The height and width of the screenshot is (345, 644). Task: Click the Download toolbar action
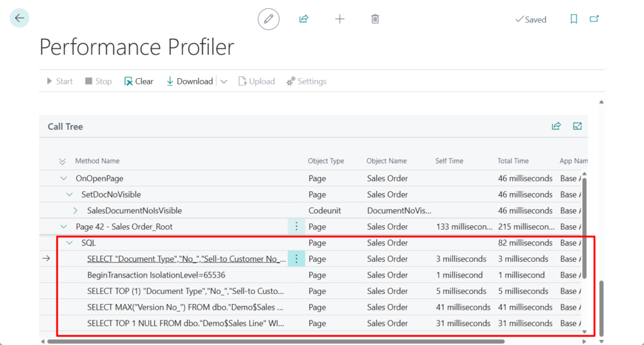[x=189, y=81]
